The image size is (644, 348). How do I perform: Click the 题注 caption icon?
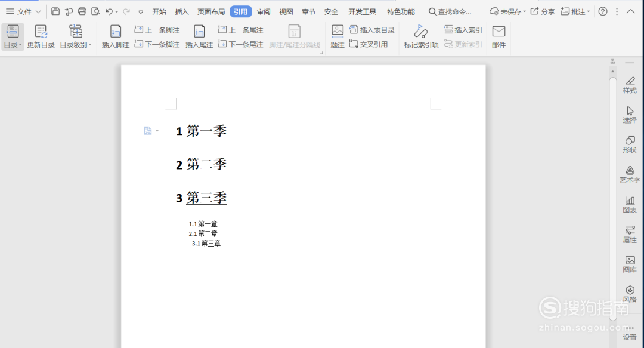pyautogui.click(x=337, y=31)
